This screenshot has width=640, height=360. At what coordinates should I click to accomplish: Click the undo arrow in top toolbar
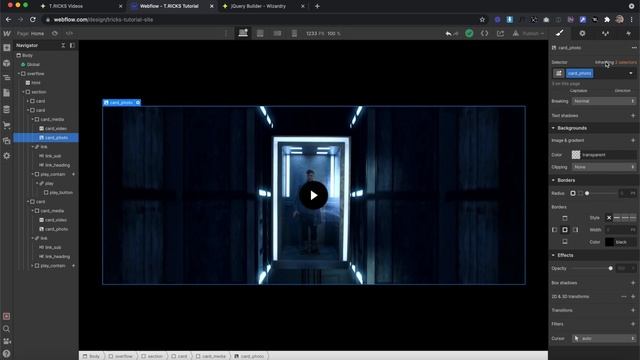coord(449,33)
